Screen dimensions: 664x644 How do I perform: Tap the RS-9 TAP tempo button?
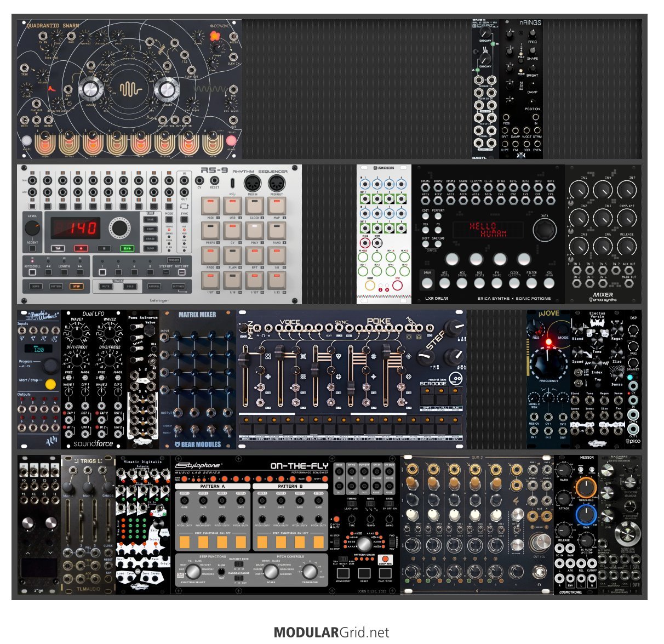(58, 248)
